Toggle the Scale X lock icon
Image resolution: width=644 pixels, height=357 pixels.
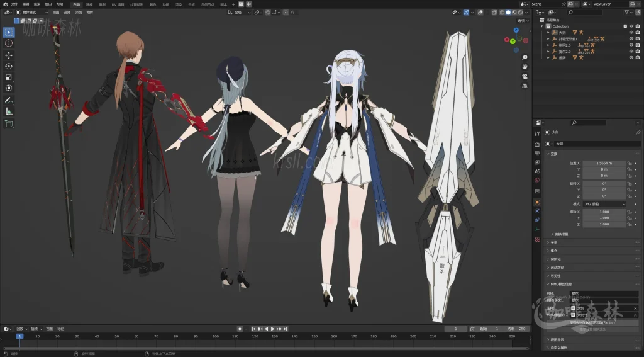pos(629,212)
